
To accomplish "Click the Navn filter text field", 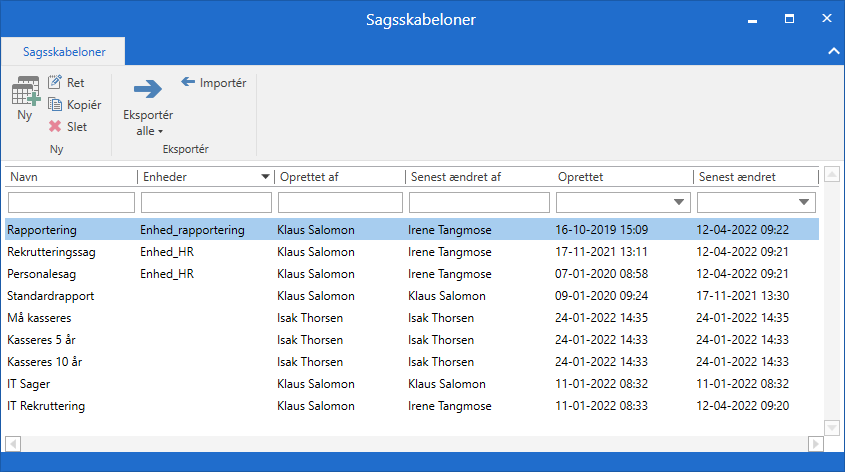I will pyautogui.click(x=70, y=203).
